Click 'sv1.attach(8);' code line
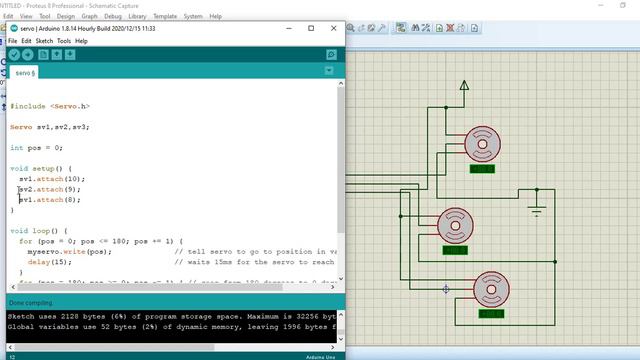 [50, 200]
